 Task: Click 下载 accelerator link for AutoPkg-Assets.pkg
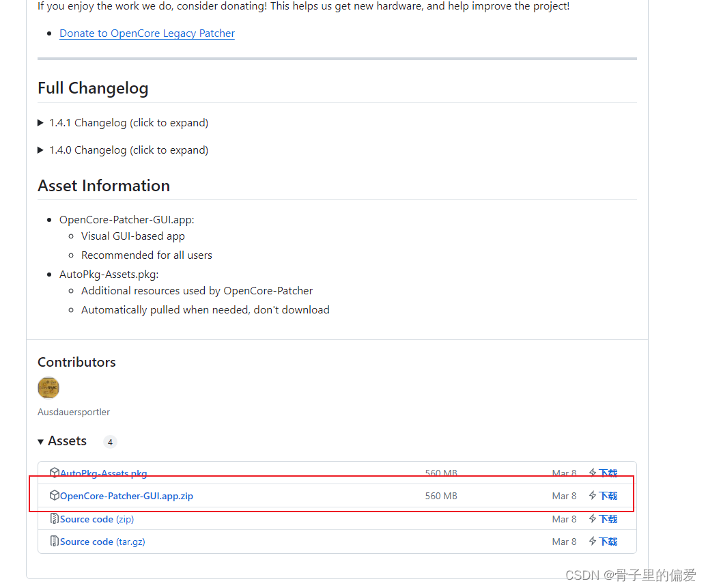608,473
